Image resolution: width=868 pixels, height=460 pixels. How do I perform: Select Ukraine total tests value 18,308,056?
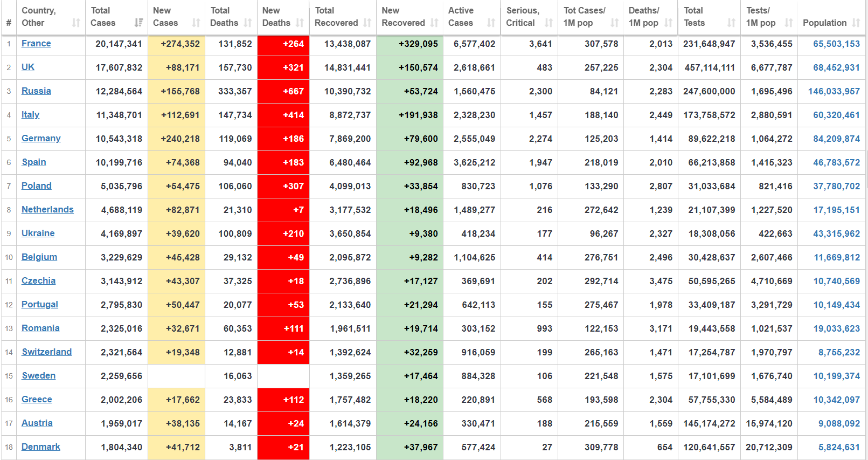pos(712,234)
